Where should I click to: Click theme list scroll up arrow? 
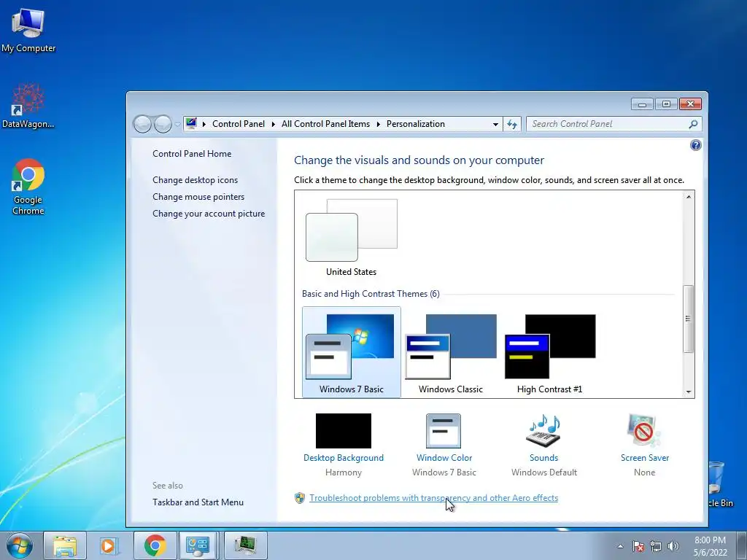click(x=689, y=197)
